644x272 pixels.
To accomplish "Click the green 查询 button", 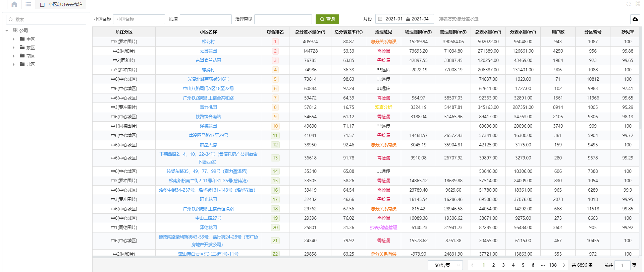I will coord(327,19).
